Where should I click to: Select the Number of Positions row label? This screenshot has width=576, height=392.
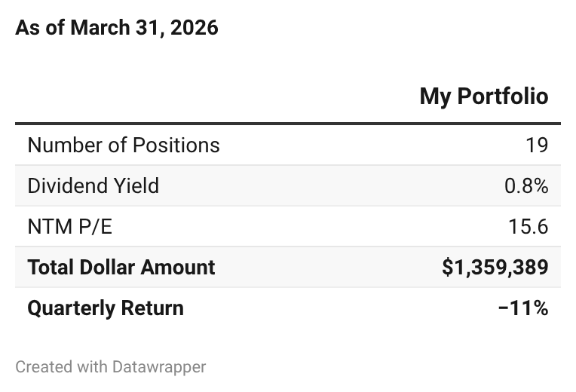point(124,145)
